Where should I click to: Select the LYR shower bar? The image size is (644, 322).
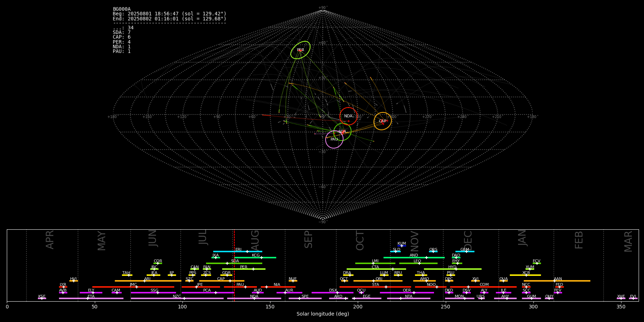click(x=63, y=287)
